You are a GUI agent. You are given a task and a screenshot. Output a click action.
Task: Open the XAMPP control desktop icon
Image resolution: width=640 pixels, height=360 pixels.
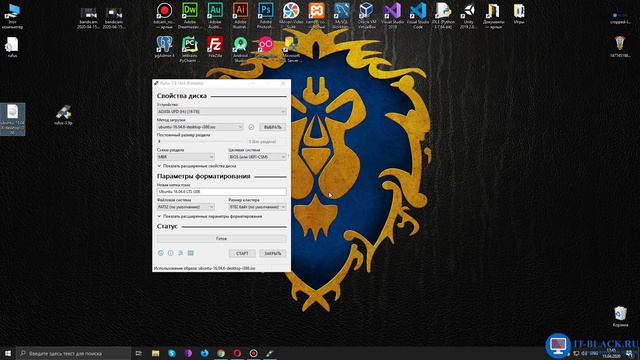(x=316, y=16)
